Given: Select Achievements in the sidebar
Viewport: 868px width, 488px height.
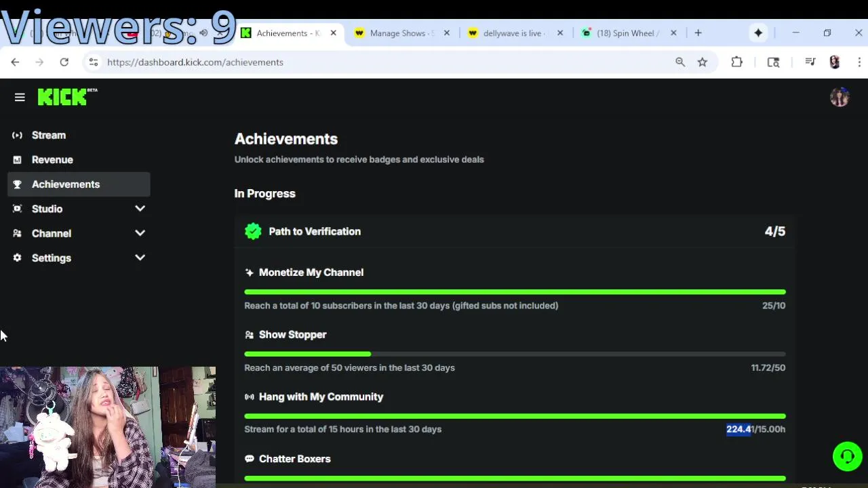Looking at the screenshot, I should click(79, 184).
